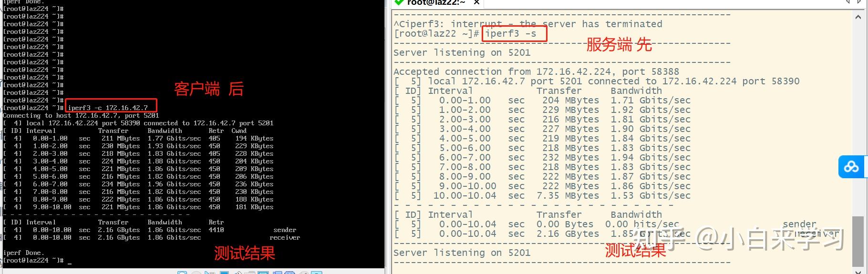Click the "1.96 Gbits/sec" value
This screenshot has width=868, height=274.
[174, 184]
